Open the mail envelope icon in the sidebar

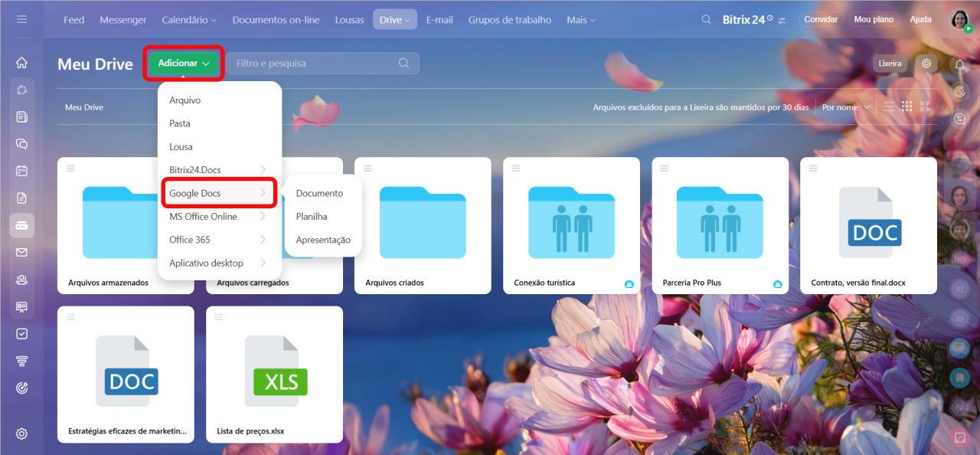tap(21, 252)
